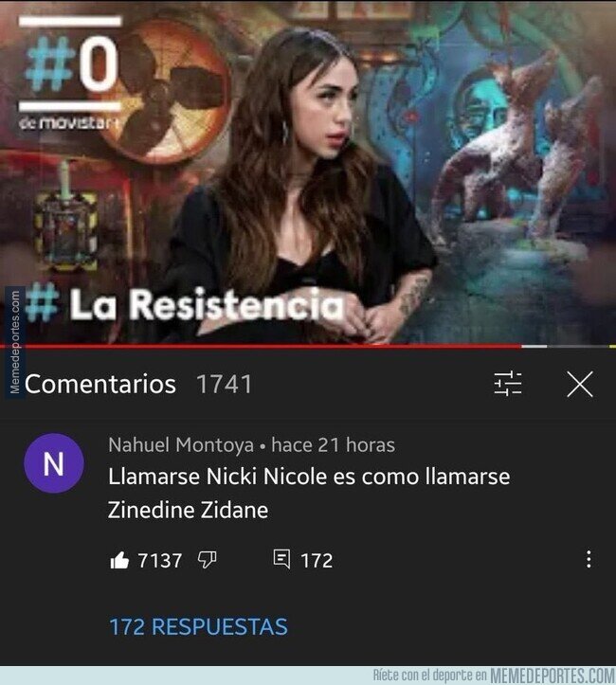The height and width of the screenshot is (685, 616).
Task: Like Nahuel Montoya's comment with thumbs up
Action: (x=119, y=560)
